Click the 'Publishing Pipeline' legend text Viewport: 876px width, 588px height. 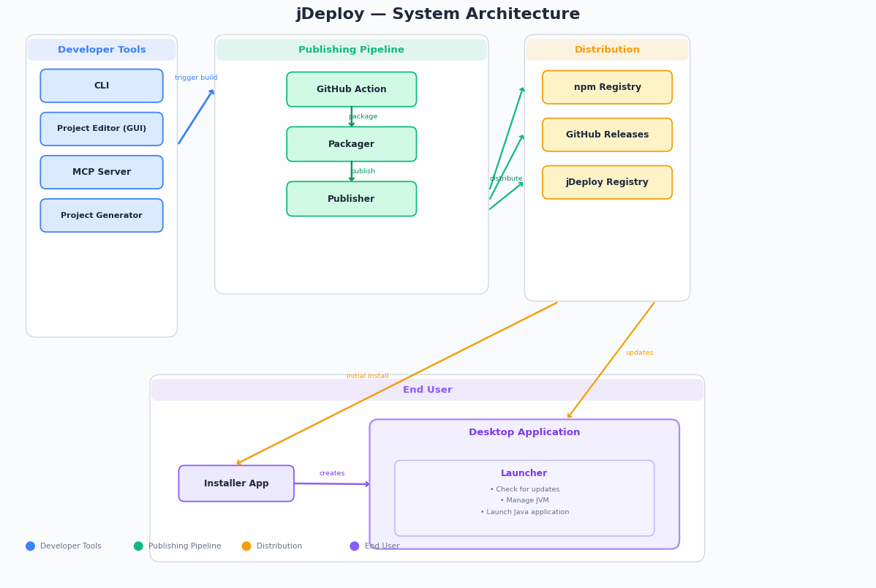185,546
